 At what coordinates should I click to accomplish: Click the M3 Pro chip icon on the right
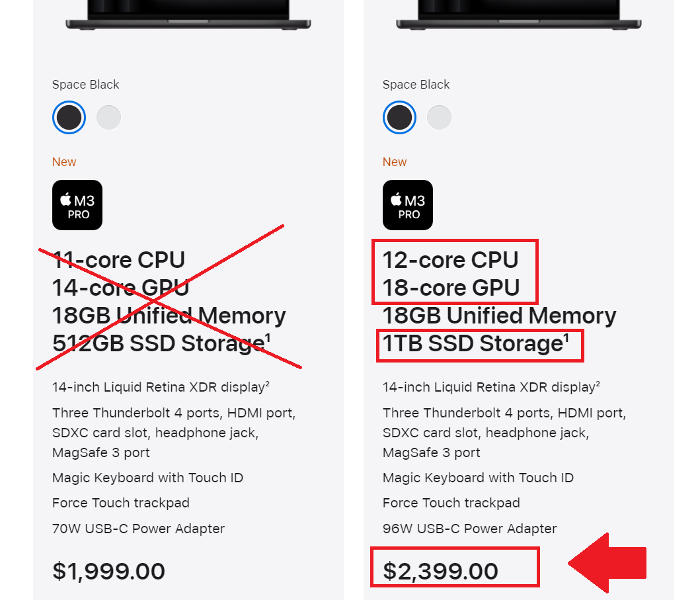[x=408, y=205]
